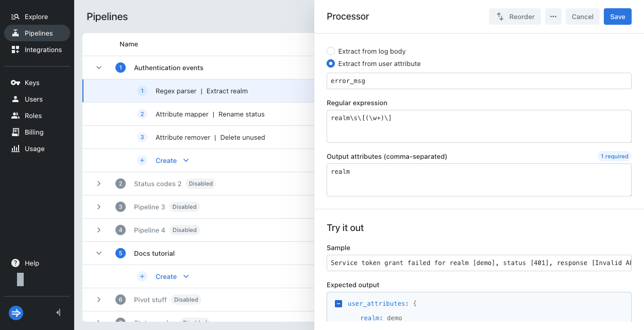
Task: Open the processor more options ellipsis
Action: [x=553, y=16]
